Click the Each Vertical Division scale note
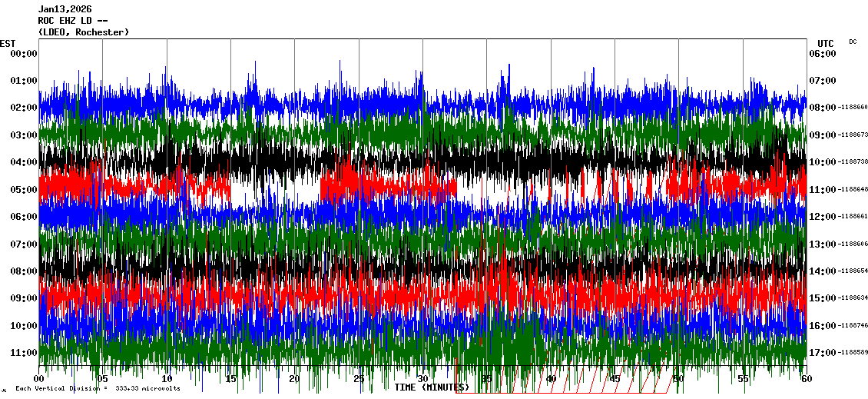The width and height of the screenshot is (868, 399). [x=98, y=389]
